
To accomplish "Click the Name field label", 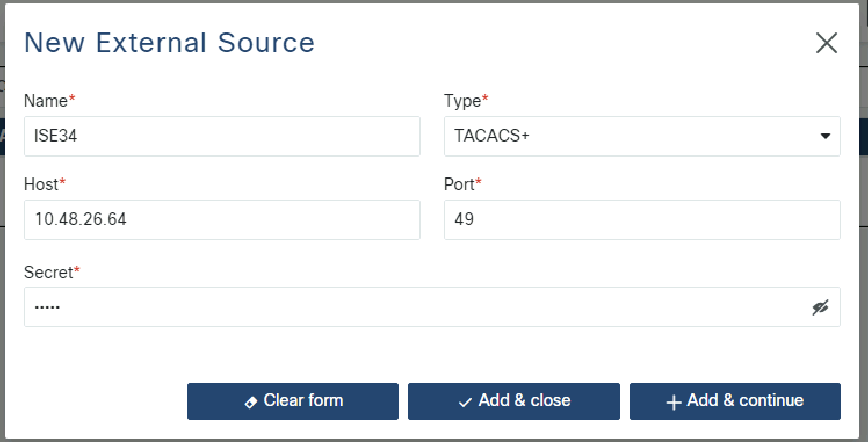I will click(46, 101).
